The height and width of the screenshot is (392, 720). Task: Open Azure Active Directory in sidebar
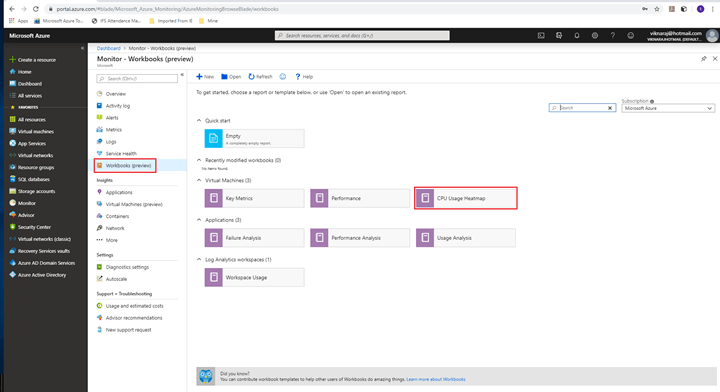point(38,275)
